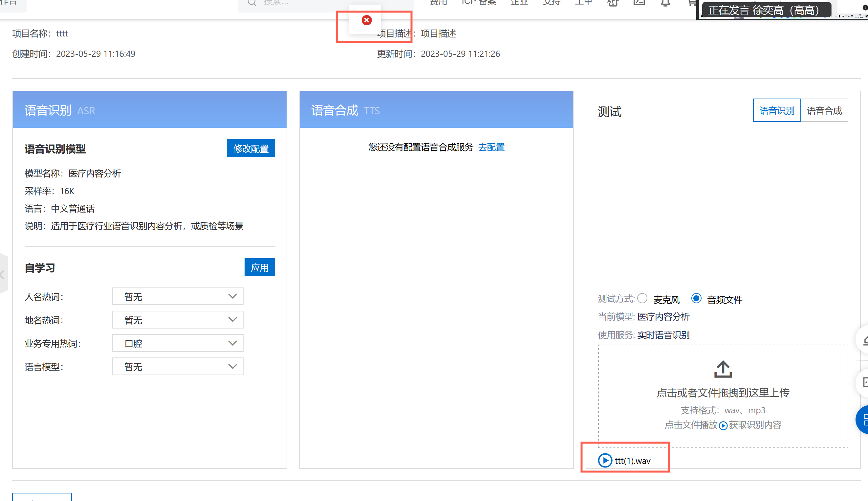Click the upload icon in the audio test area
868x501 pixels.
pyautogui.click(x=723, y=370)
